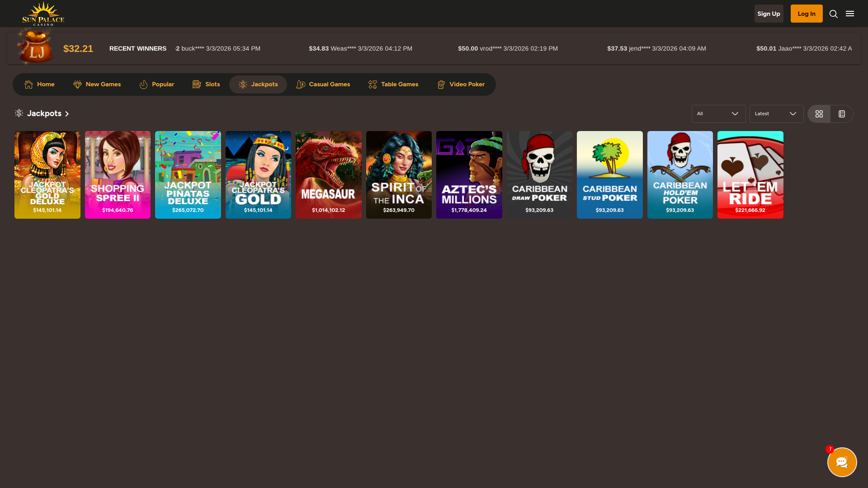Click the Sun Palace Casino logo
The image size is (868, 488).
pyautogui.click(x=43, y=14)
